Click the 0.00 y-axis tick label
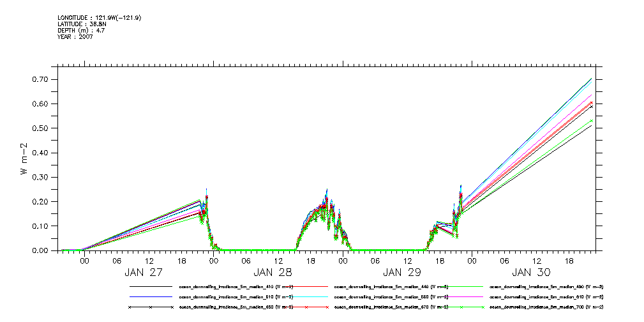This screenshot has width=644, height=322. tap(40, 250)
